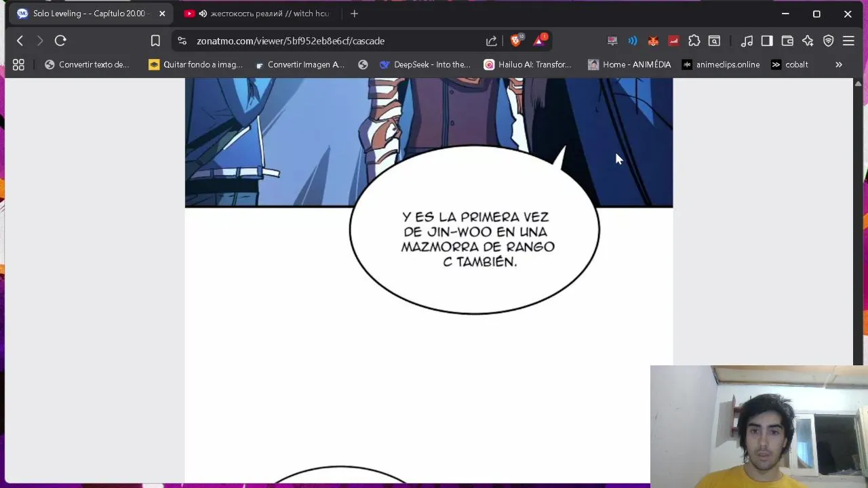Go back to the previous page
The height and width of the screenshot is (488, 868).
20,41
